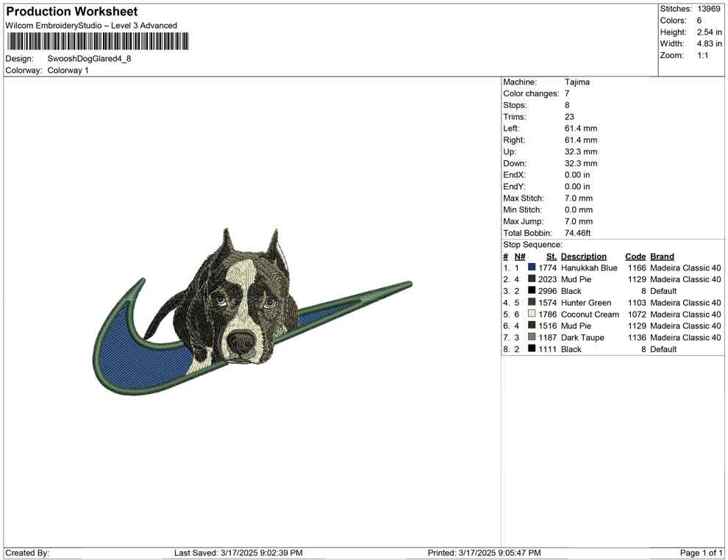This screenshot has width=728, height=560.
Task: Click the Right value 61.4 mm
Action: (x=581, y=140)
